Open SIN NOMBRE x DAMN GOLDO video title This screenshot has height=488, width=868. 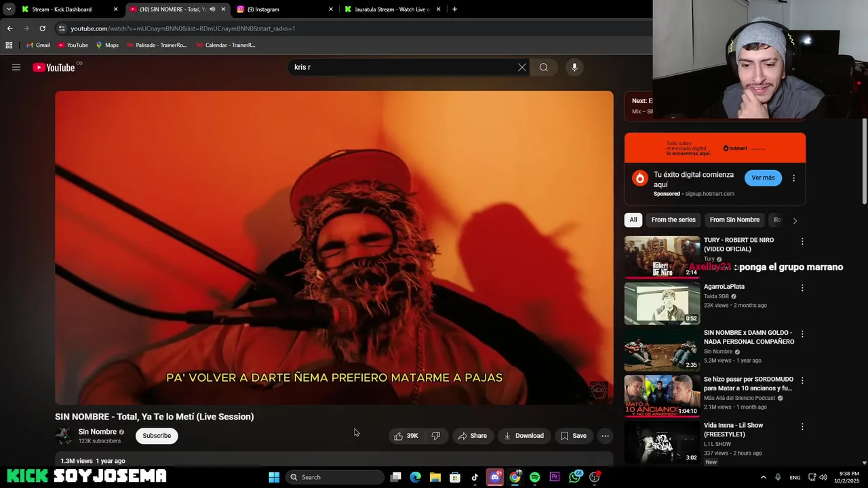click(x=749, y=337)
